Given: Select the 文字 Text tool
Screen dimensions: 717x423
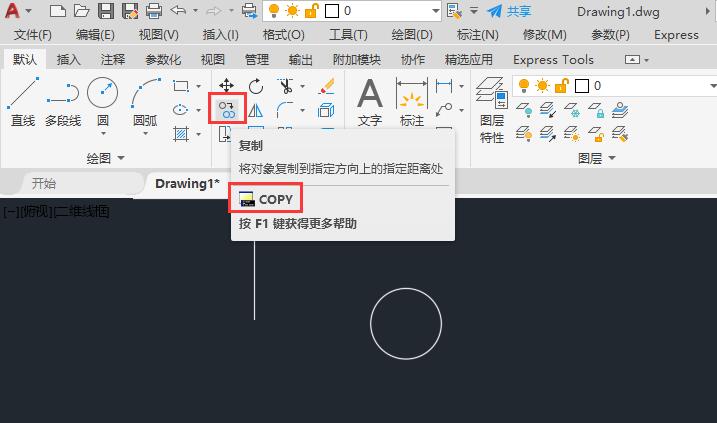Looking at the screenshot, I should click(x=370, y=102).
